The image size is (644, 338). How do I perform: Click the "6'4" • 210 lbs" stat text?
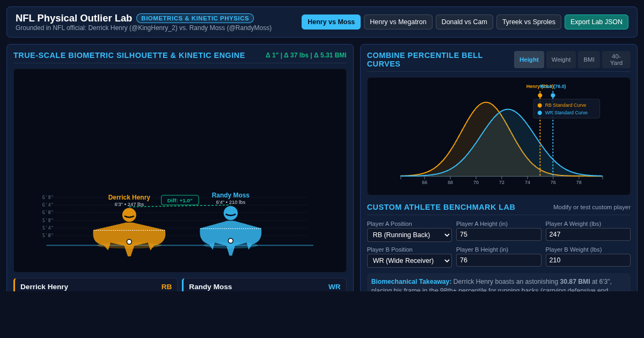(x=231, y=202)
